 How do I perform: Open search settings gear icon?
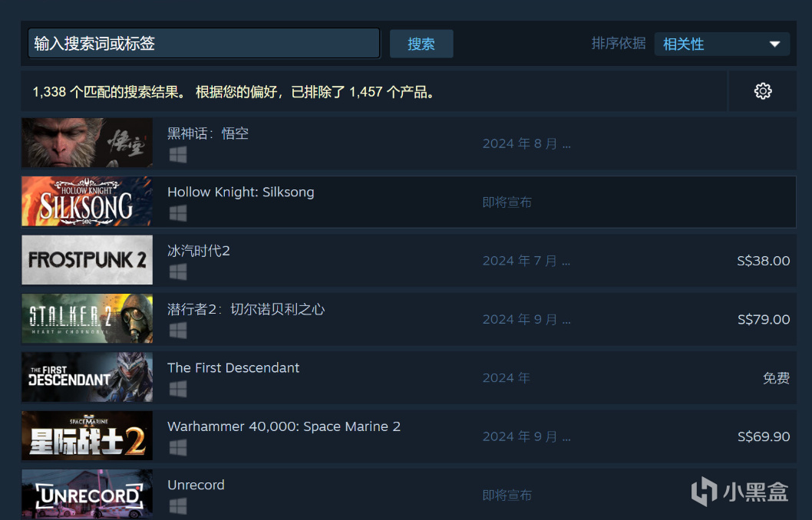pos(762,91)
